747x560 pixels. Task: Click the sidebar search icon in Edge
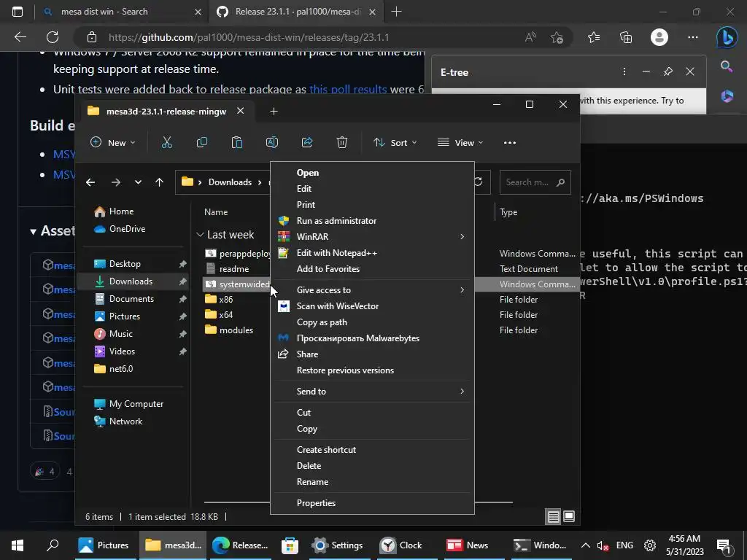[x=727, y=66]
